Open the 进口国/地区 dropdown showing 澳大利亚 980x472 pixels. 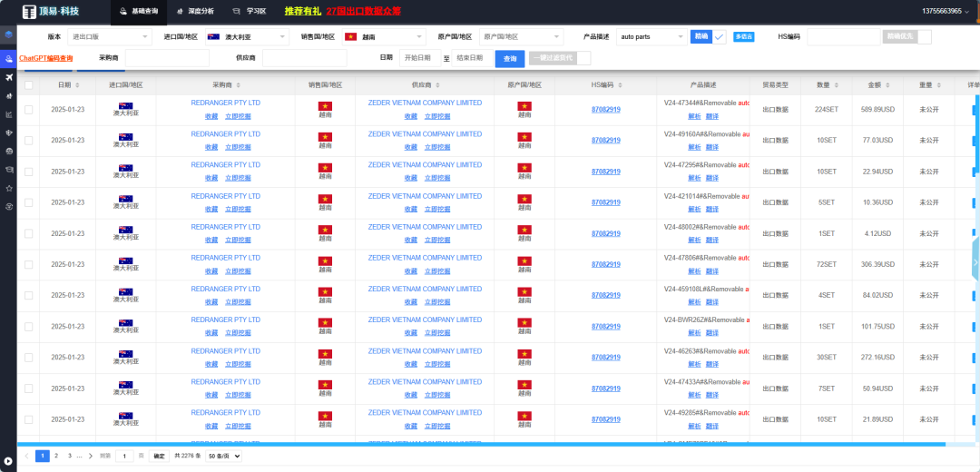pos(248,37)
